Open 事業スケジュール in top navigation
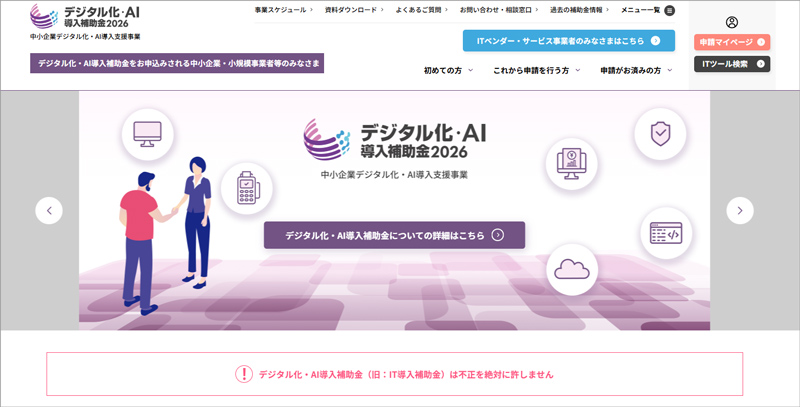Screen dimensions: 800x407 point(282,10)
